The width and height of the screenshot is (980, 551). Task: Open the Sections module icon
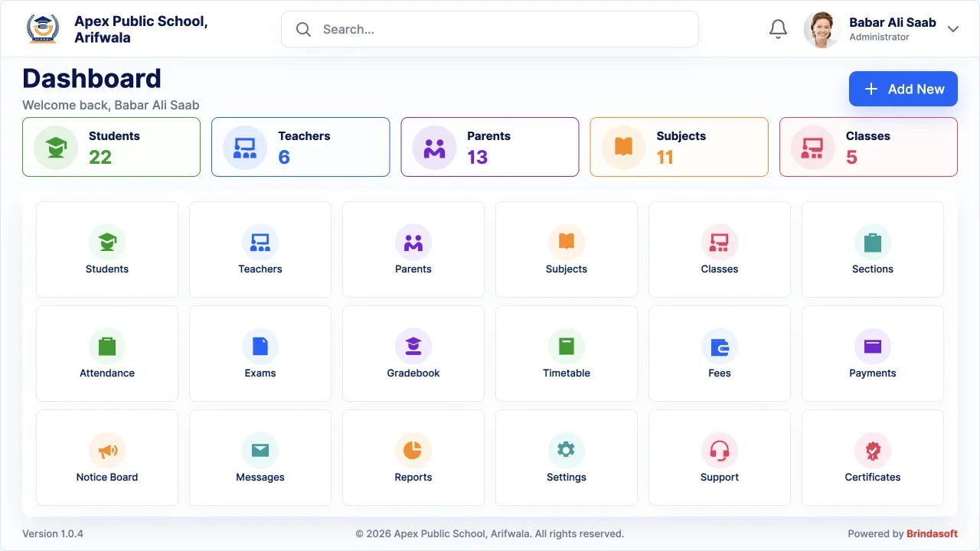[x=873, y=243]
